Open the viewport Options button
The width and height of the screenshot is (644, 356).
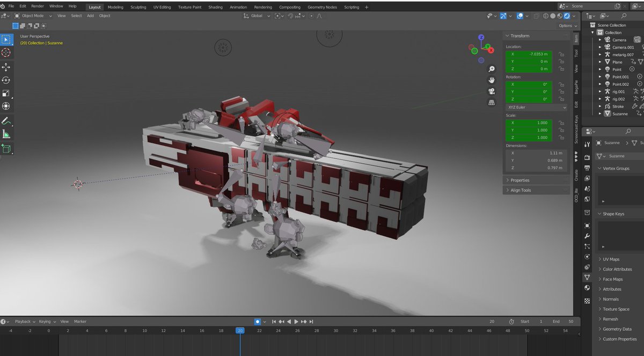[567, 26]
